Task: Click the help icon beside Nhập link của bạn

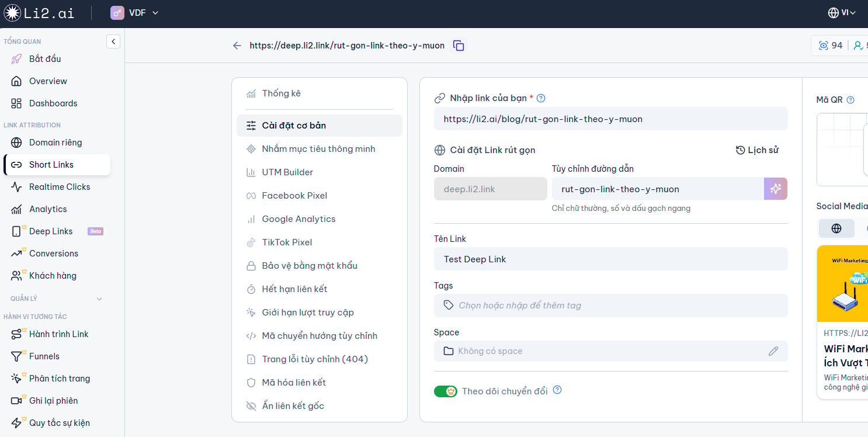Action: tap(541, 98)
